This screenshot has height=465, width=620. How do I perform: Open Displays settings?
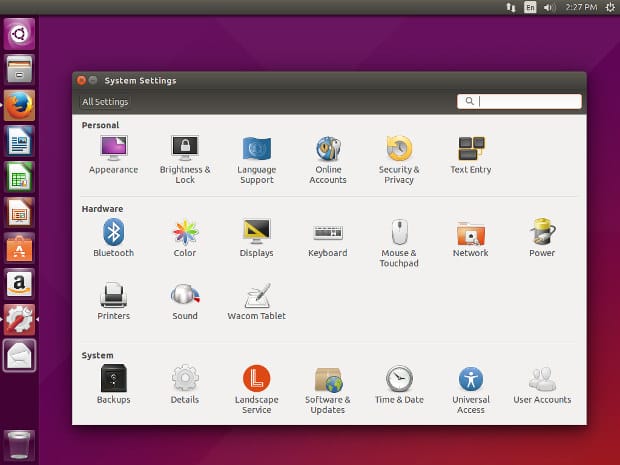click(257, 238)
